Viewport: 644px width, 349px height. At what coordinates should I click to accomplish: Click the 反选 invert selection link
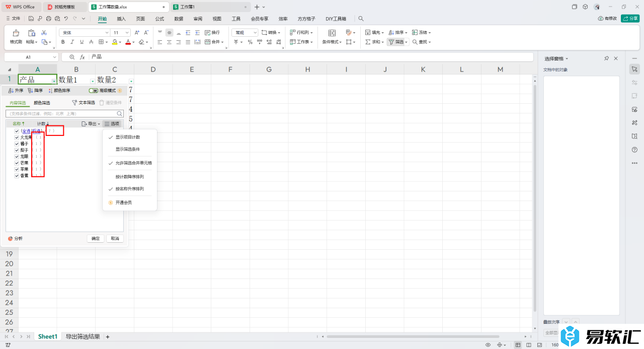(37, 131)
